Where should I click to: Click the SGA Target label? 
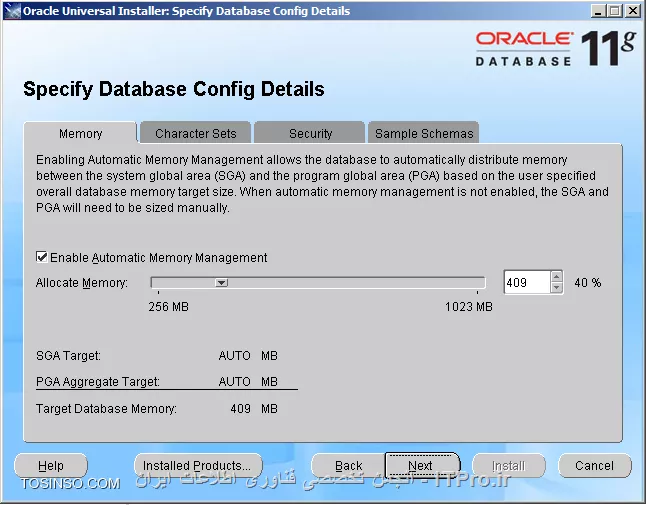point(68,355)
